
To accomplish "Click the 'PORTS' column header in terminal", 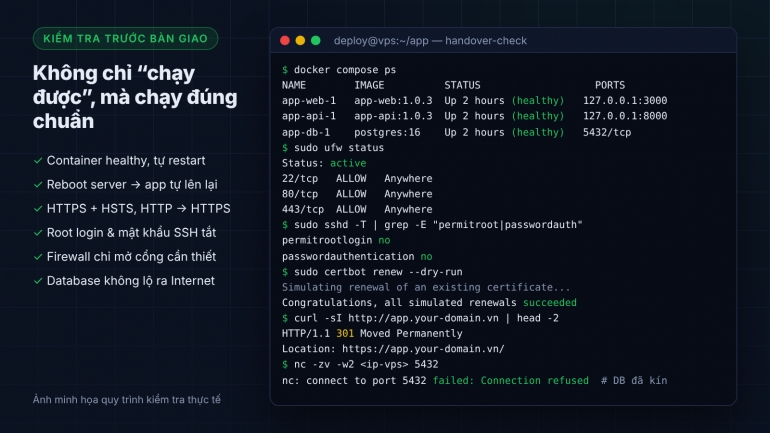I will (x=610, y=85).
